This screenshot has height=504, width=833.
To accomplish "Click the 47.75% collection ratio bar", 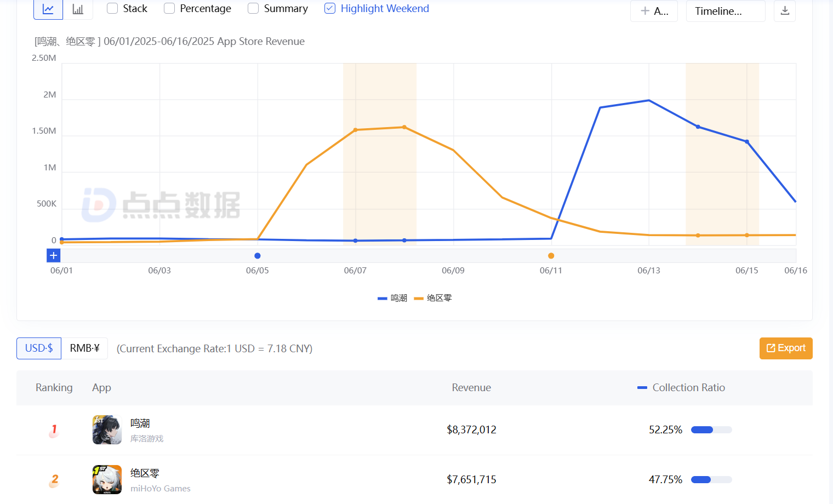I will pyautogui.click(x=711, y=480).
